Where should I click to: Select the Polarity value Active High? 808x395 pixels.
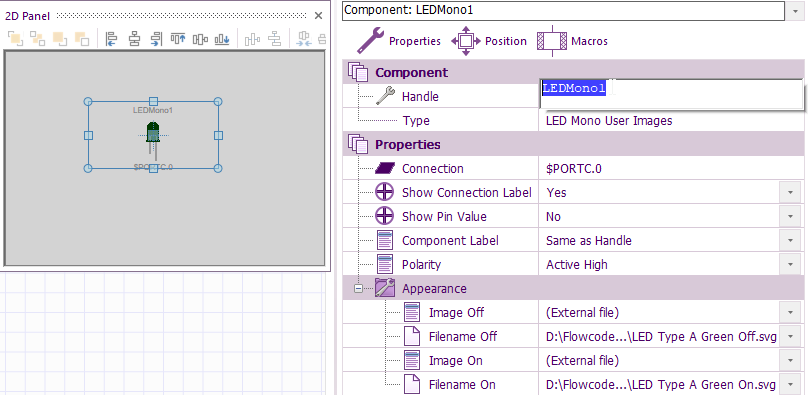tap(577, 265)
